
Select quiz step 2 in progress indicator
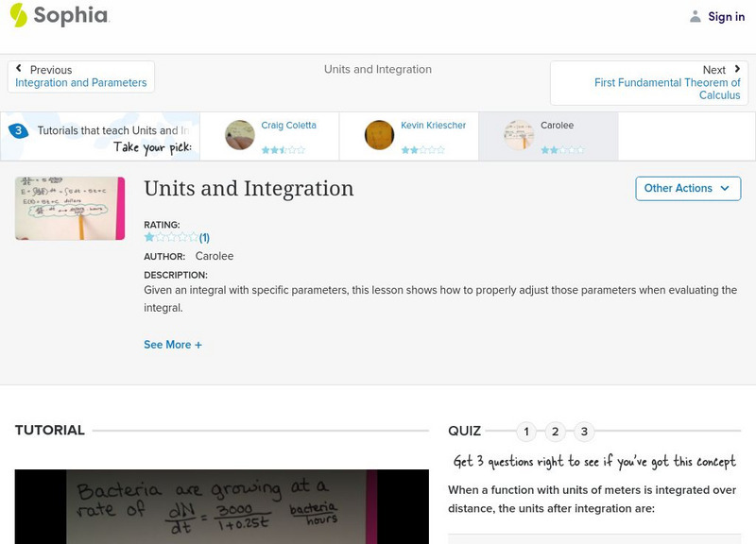pos(555,431)
